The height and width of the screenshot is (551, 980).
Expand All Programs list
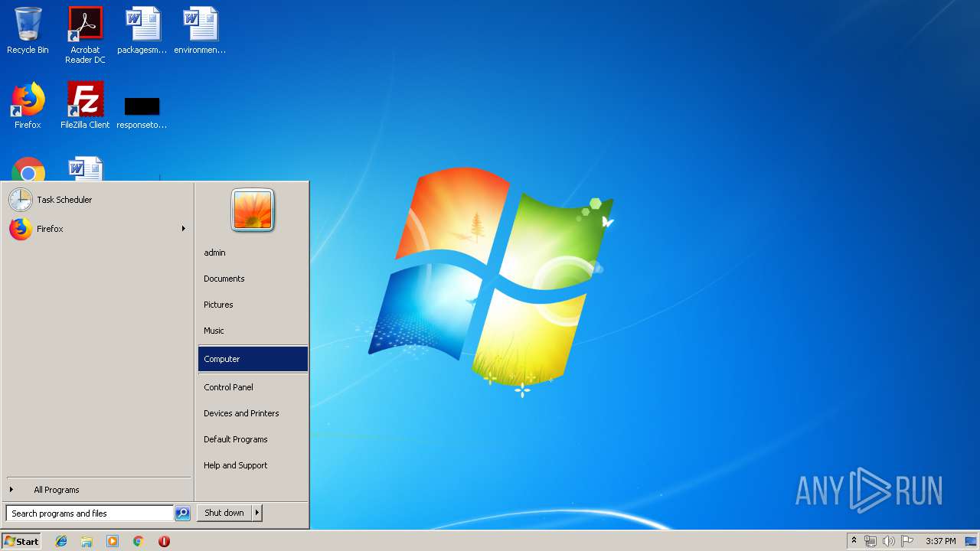(96, 490)
